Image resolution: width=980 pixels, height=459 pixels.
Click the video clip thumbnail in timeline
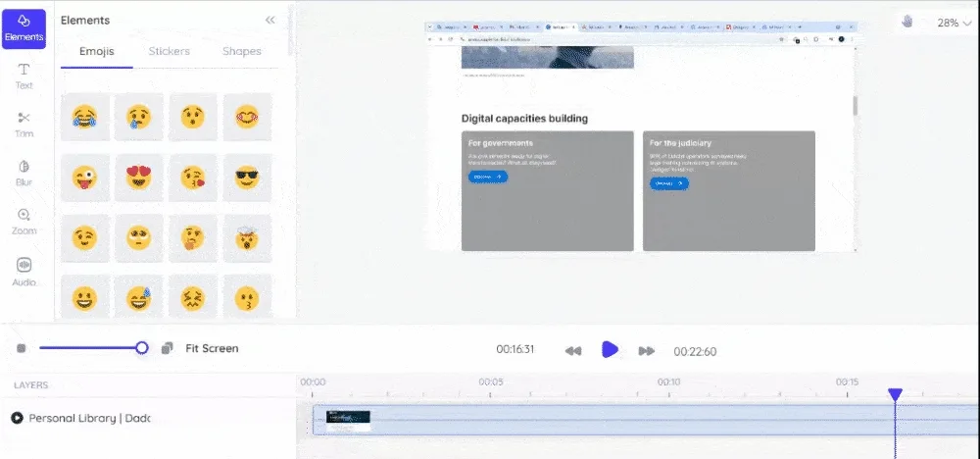point(348,421)
